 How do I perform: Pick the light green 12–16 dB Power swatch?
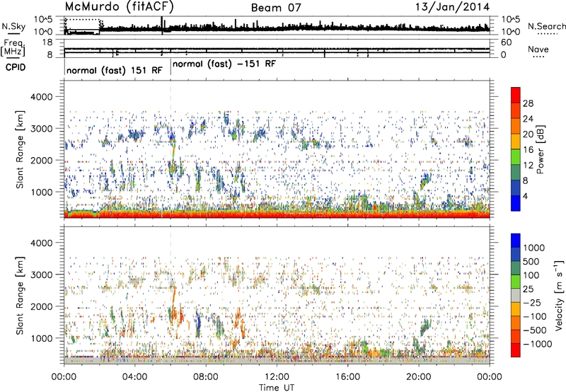tap(516, 157)
